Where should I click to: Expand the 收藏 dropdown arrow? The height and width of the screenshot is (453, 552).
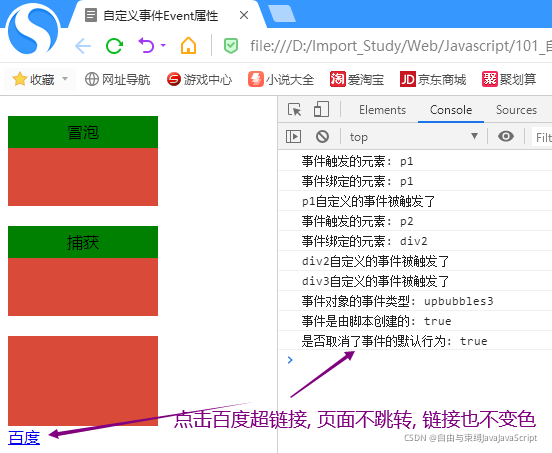pos(65,79)
